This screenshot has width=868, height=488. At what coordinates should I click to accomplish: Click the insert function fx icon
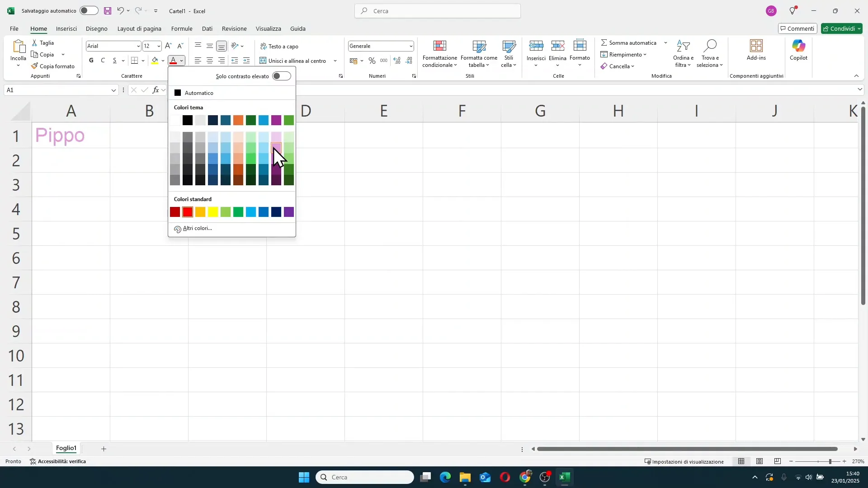click(x=156, y=90)
